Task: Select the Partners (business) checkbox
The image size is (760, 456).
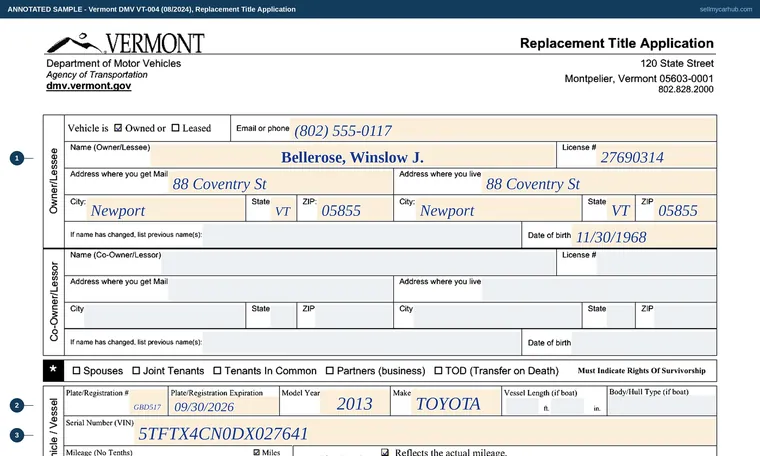Action: 330,371
